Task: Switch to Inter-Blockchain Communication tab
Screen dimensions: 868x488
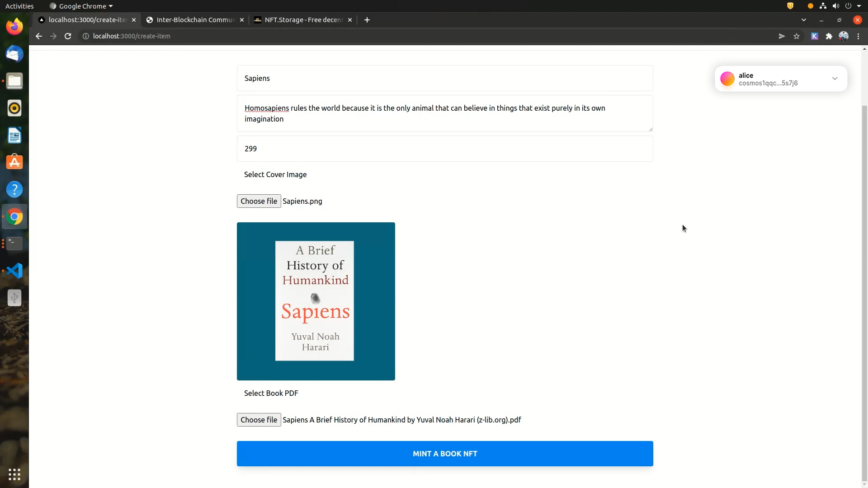Action: pos(195,20)
